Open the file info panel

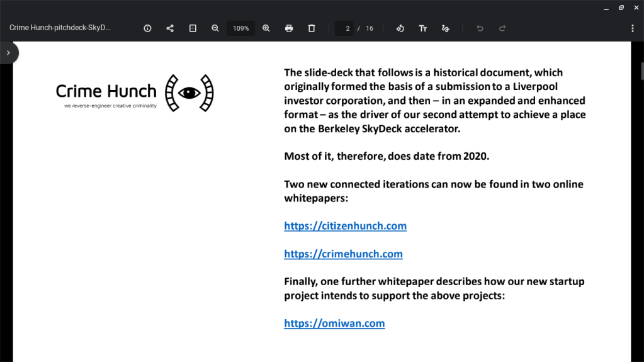(x=147, y=28)
